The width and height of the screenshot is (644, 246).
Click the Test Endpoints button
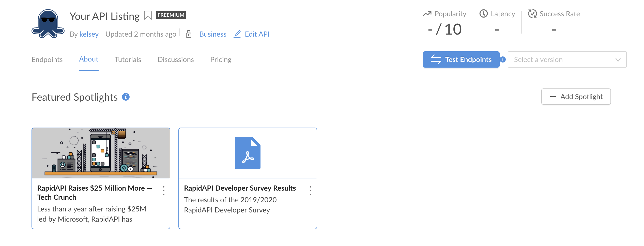pos(461,59)
